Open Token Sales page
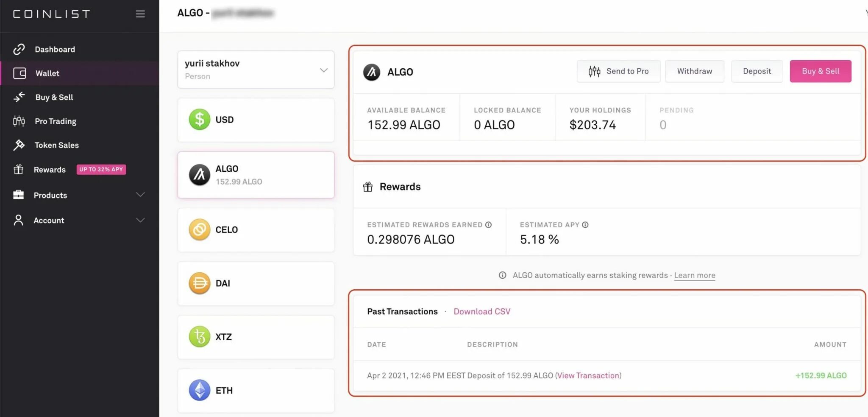 (x=56, y=145)
